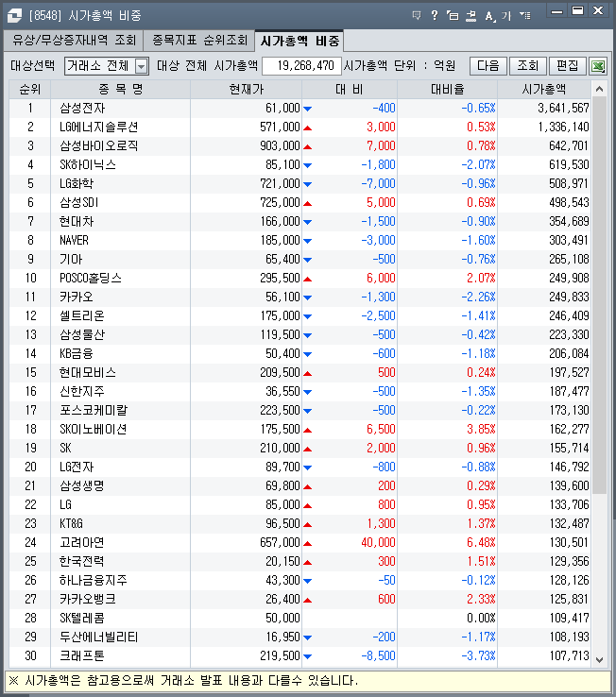Select 고려아연 stock name
616x697 pixels.
click(82, 543)
